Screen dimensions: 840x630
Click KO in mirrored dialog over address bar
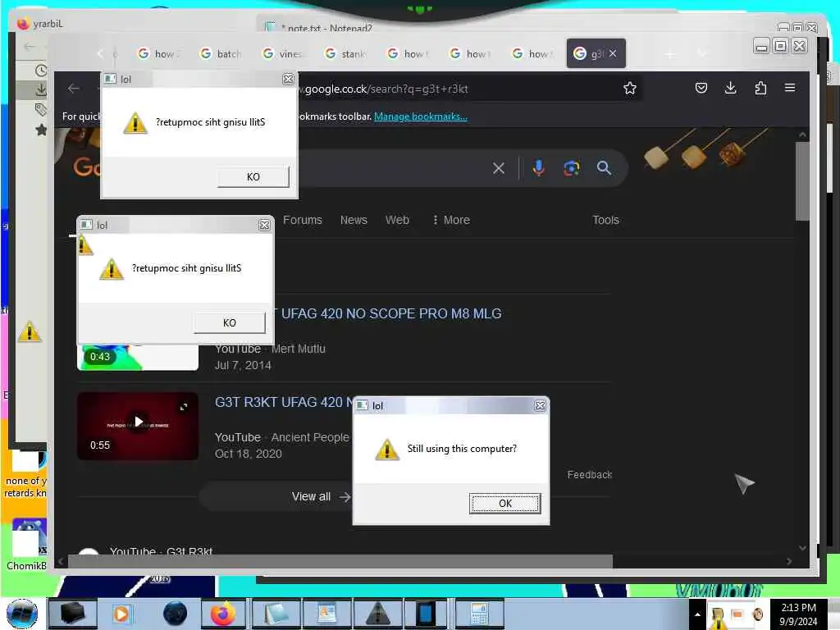[253, 177]
